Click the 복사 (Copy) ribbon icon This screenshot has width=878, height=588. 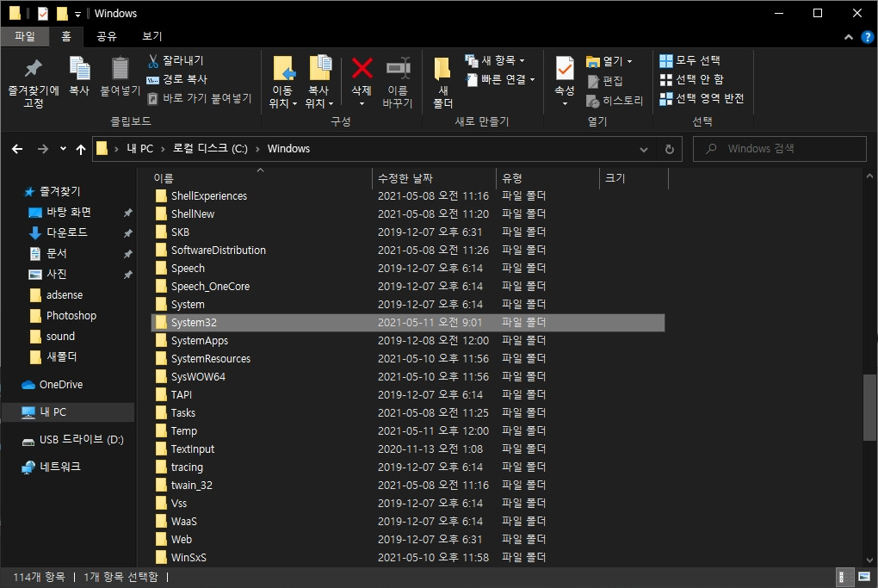click(79, 77)
